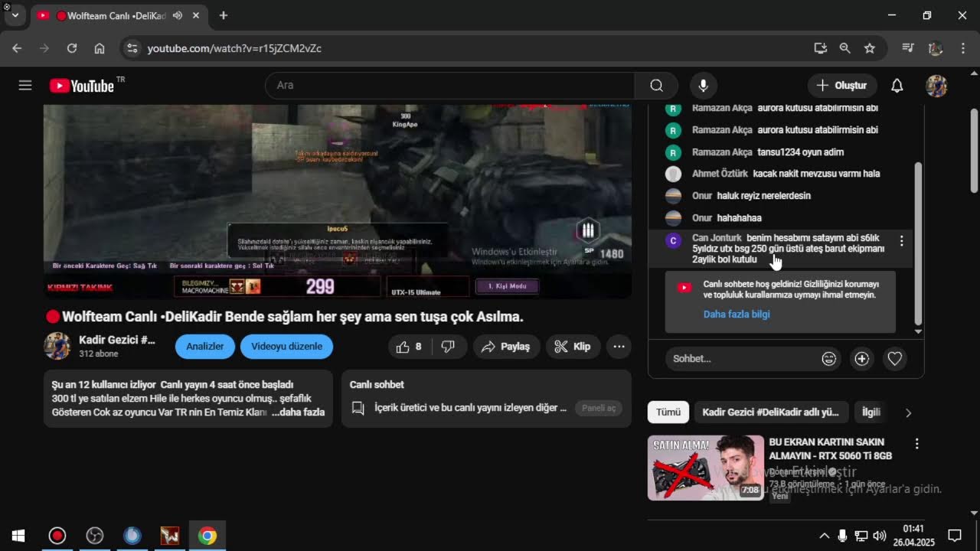Click the page vertical scrollbar
Screen dimensions: 980x551
[974, 150]
